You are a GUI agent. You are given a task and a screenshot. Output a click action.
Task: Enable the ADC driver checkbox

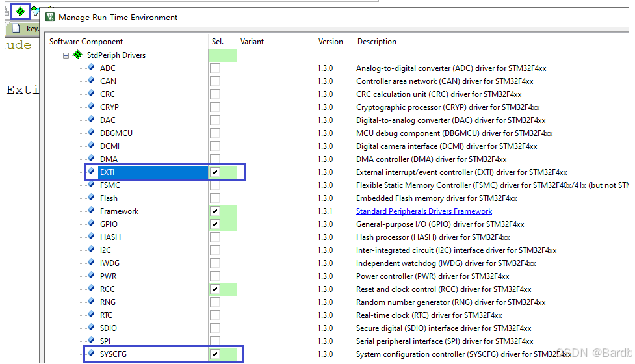(x=215, y=68)
